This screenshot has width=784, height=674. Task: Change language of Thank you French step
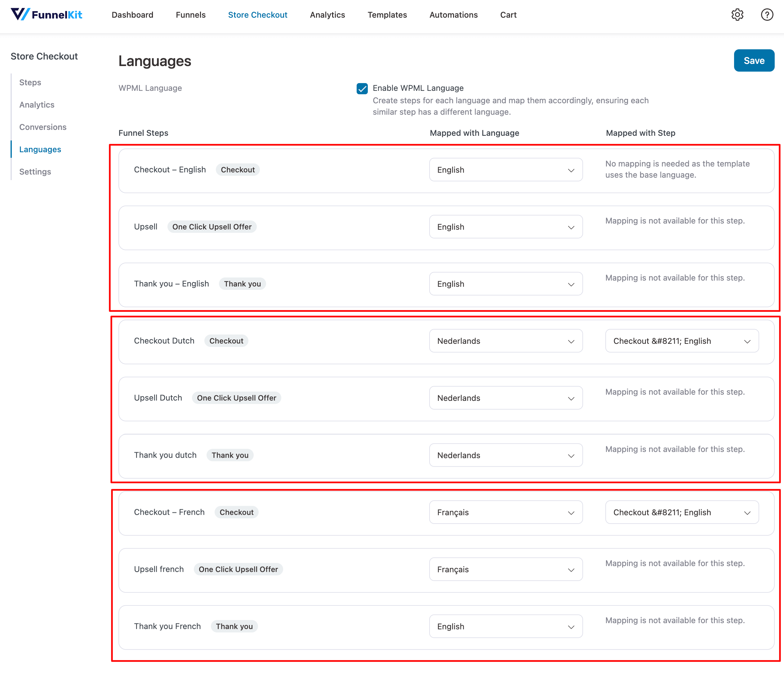tap(506, 626)
